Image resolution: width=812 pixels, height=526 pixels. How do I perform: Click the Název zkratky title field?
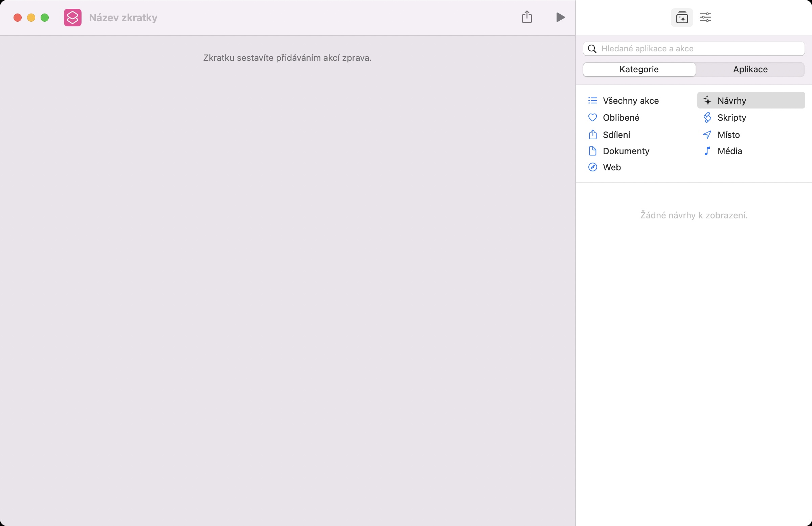point(123,18)
